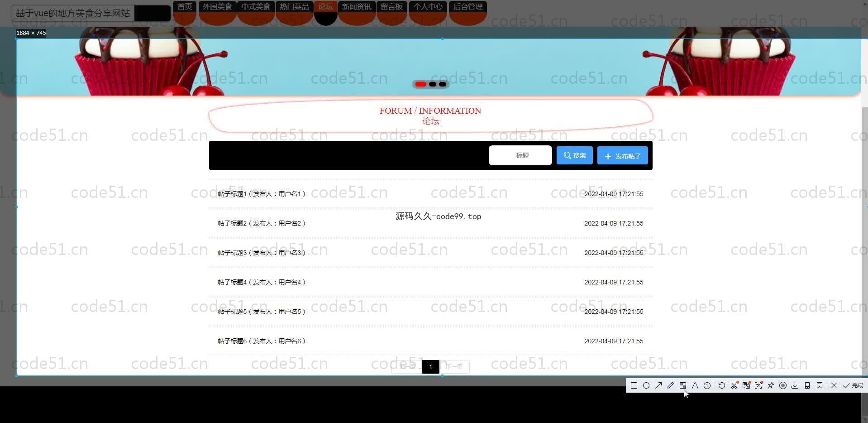Open post 帖子标题1 by 用户名1
Screen dimensions: 868x423
click(430, 194)
